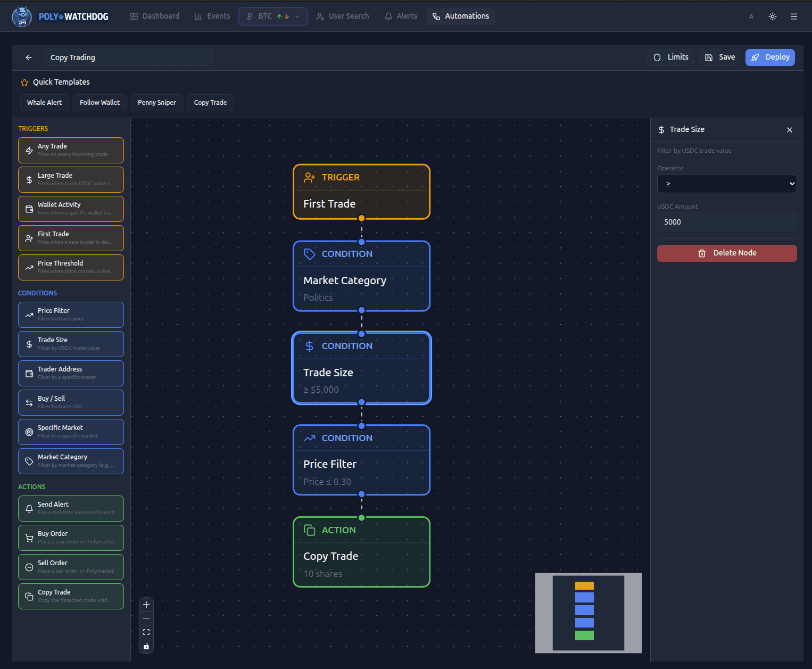
Task: Open the Limits settings
Action: click(671, 57)
